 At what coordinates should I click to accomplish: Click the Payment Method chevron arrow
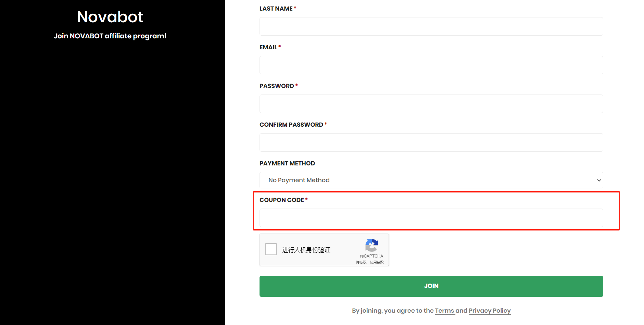point(599,180)
